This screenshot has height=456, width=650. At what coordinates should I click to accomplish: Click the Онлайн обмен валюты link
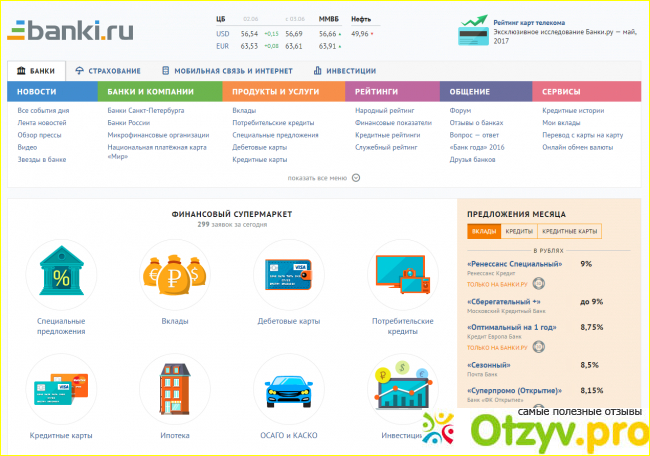click(x=578, y=147)
